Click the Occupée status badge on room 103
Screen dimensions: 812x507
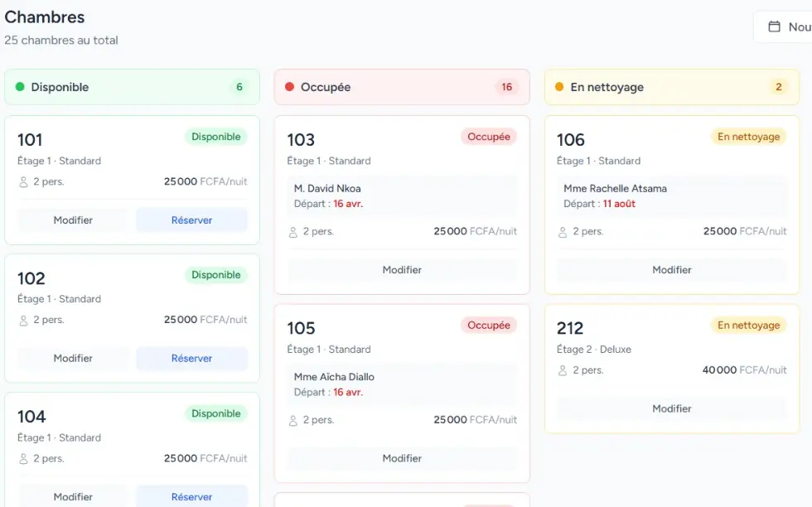coord(488,137)
